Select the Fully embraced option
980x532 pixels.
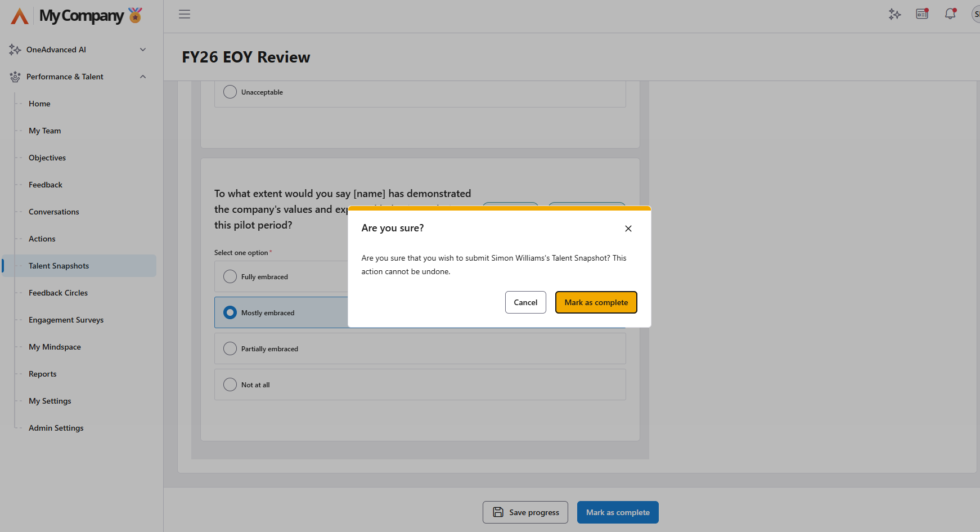230,276
